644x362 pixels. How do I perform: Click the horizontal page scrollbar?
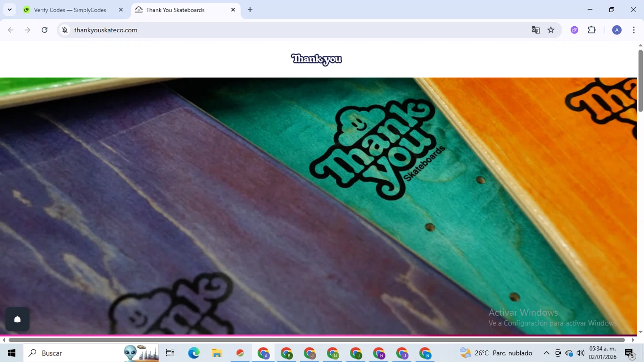point(317,340)
